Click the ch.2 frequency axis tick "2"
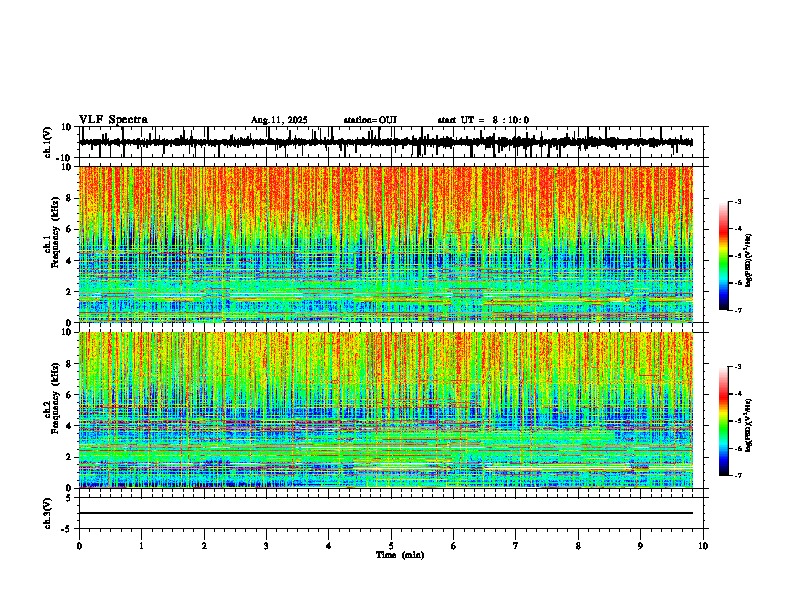The height and width of the screenshot is (612, 792). pyautogui.click(x=70, y=457)
